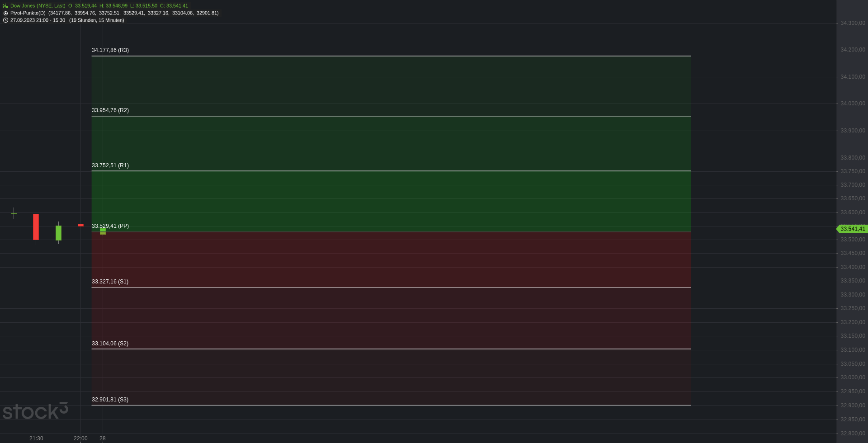This screenshot has width=868, height=443.
Task: Click the 33.327,16 (S1) support label
Action: point(110,282)
